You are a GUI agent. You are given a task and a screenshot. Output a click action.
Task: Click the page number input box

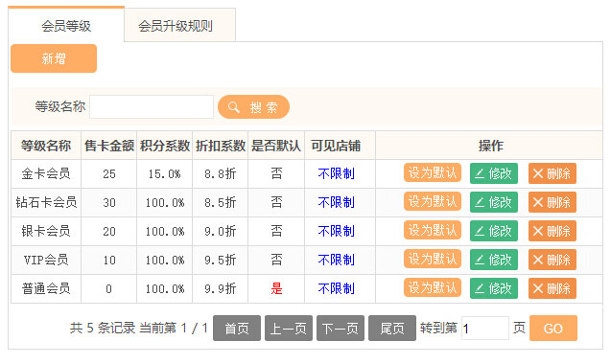(x=485, y=329)
